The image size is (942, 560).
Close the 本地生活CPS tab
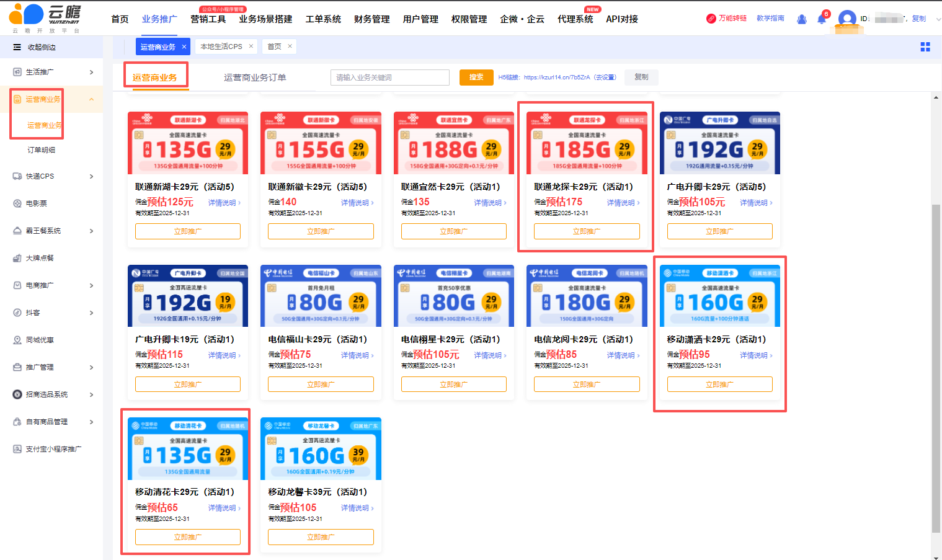[251, 47]
